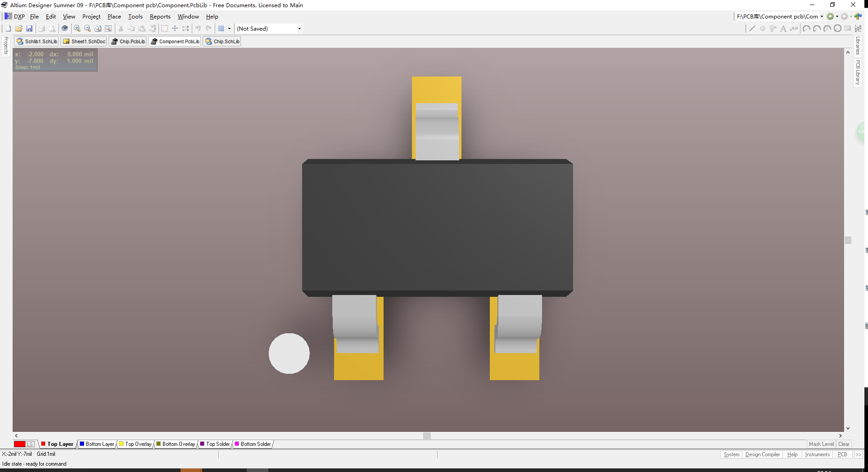Image resolution: width=868 pixels, height=472 pixels.
Task: Open an existing document via folder icon
Action: click(x=19, y=28)
